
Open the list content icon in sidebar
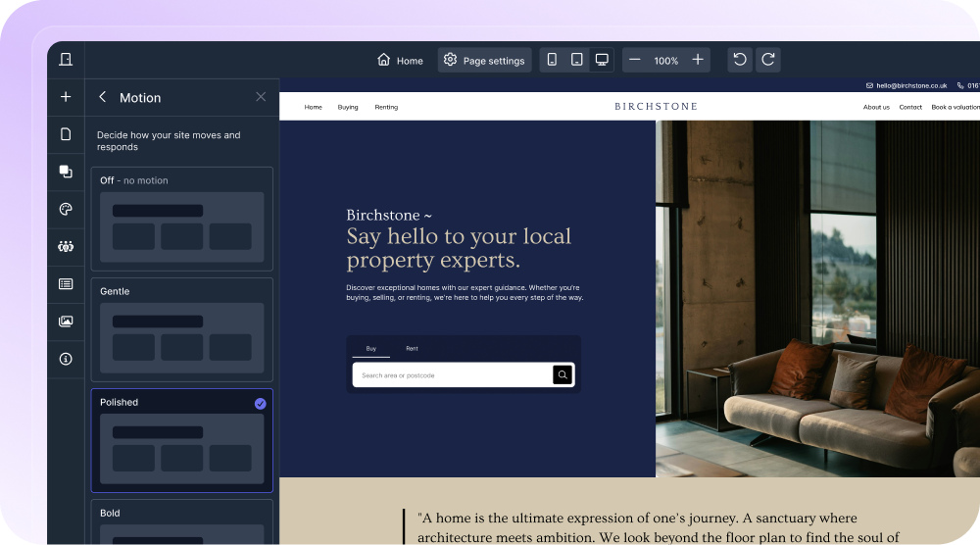pyautogui.click(x=66, y=283)
